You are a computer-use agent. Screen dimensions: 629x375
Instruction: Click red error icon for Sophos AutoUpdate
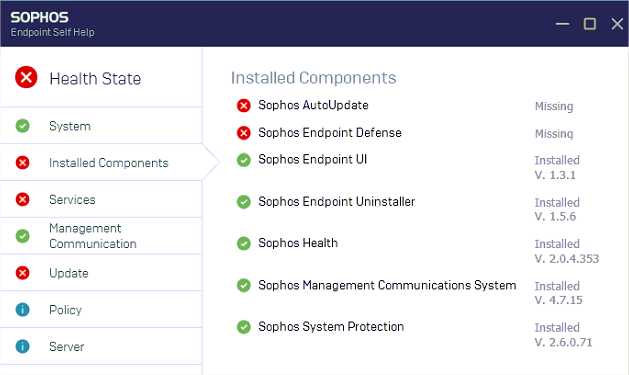coord(243,105)
